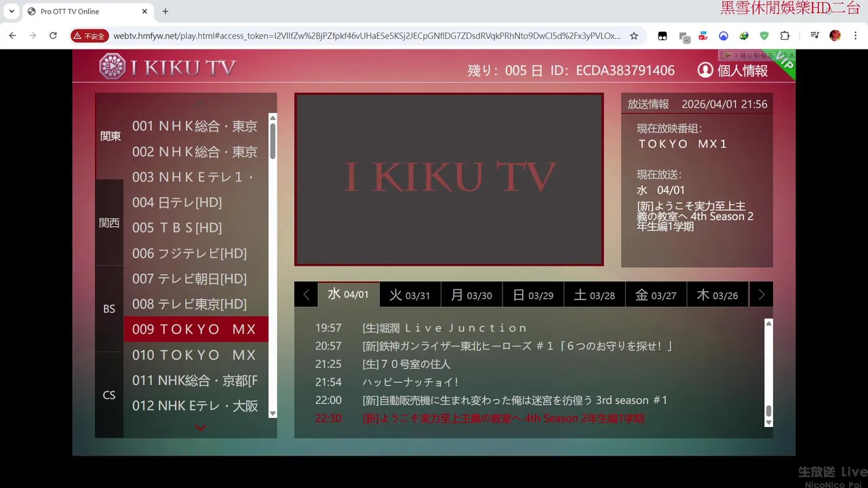Open the 個人情報 profile icon
This screenshot has width=868, height=488.
click(705, 70)
